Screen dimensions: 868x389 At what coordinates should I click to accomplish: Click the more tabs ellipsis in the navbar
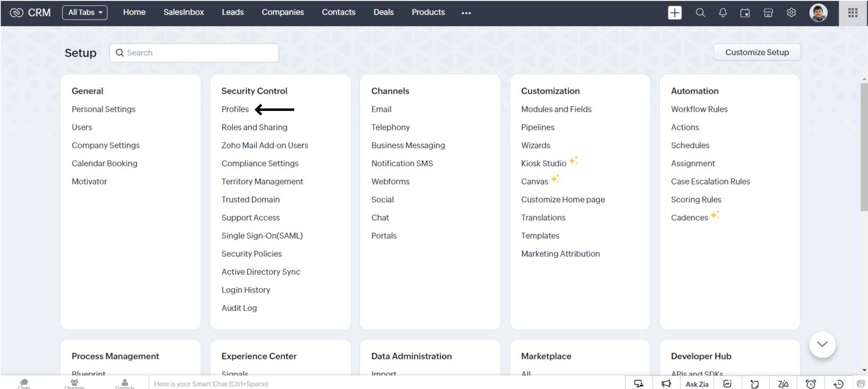pos(466,14)
